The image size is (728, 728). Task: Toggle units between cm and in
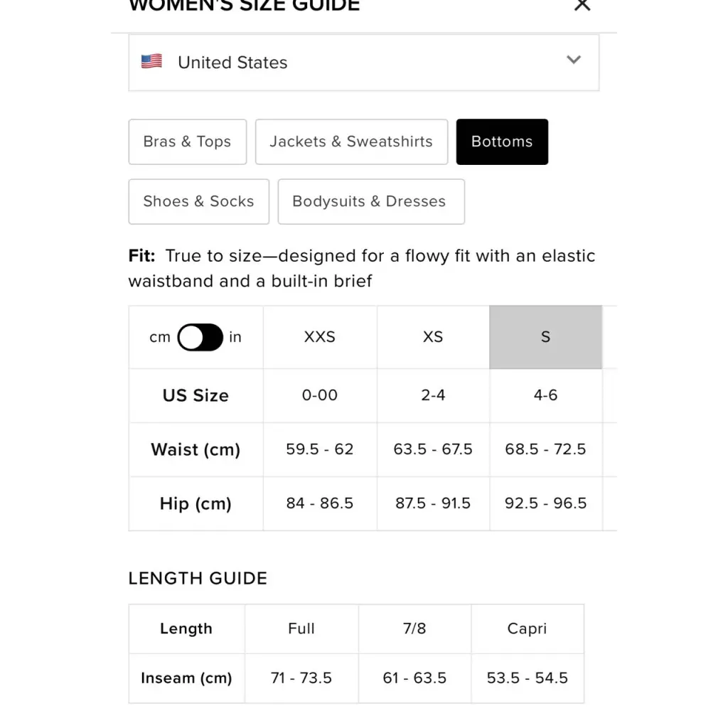(x=200, y=337)
